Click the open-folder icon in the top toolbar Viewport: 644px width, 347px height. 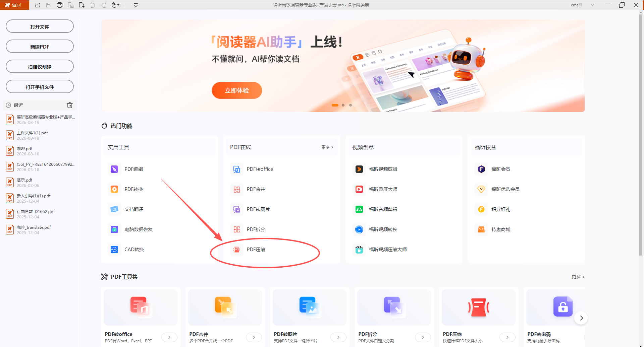38,5
